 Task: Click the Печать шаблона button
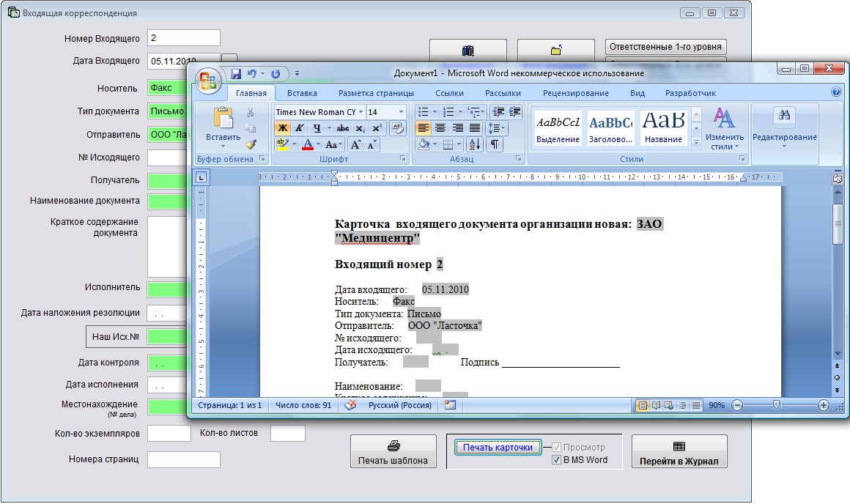click(393, 451)
